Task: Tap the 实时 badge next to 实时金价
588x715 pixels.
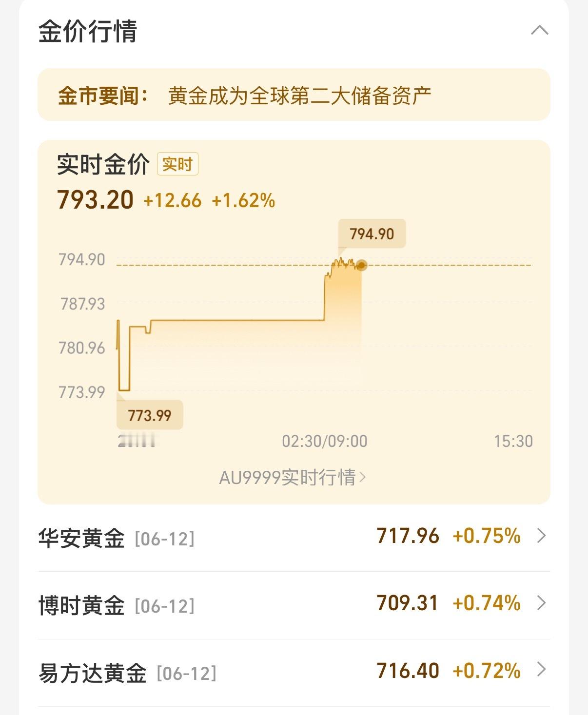Action: 177,164
